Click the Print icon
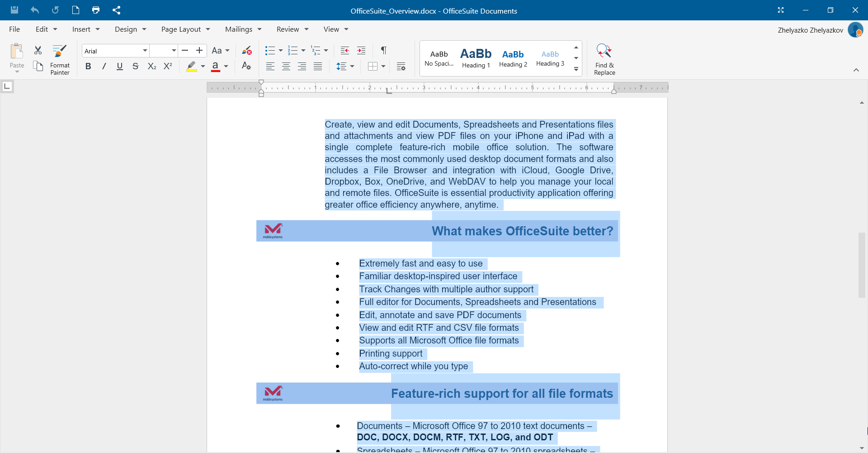Viewport: 868px width, 453px height. [96, 10]
